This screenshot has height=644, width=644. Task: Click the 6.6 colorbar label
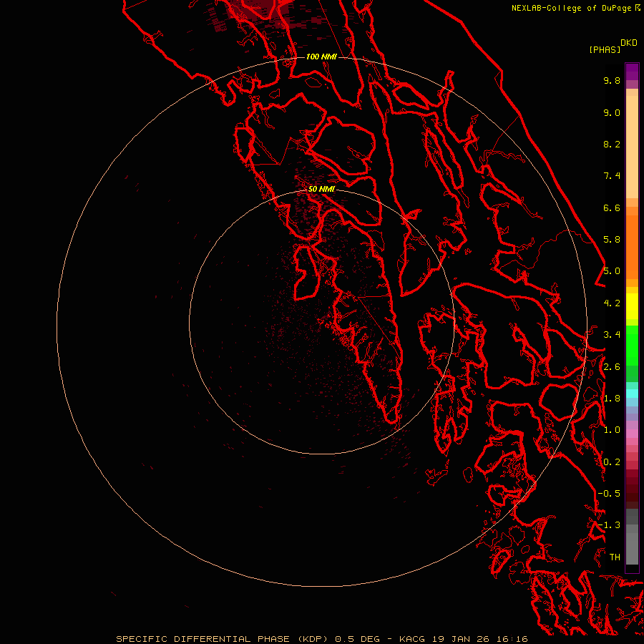coord(612,208)
